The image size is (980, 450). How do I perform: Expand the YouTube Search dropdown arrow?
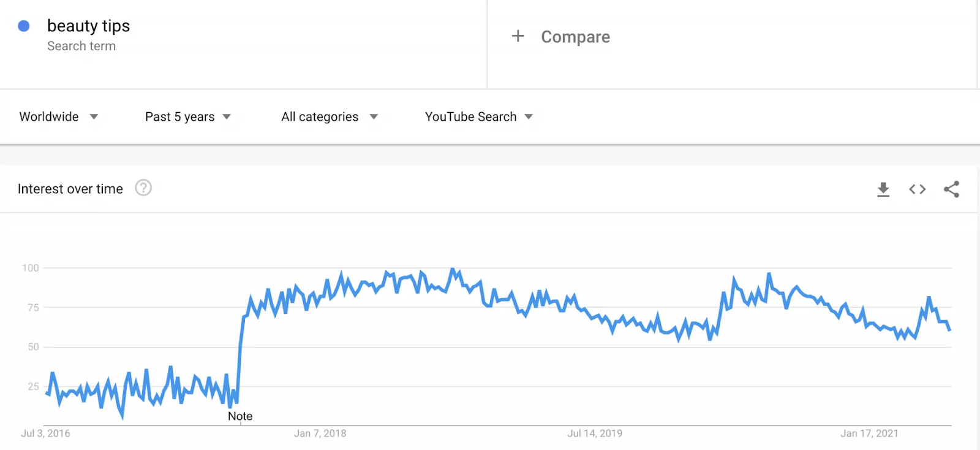tap(529, 116)
